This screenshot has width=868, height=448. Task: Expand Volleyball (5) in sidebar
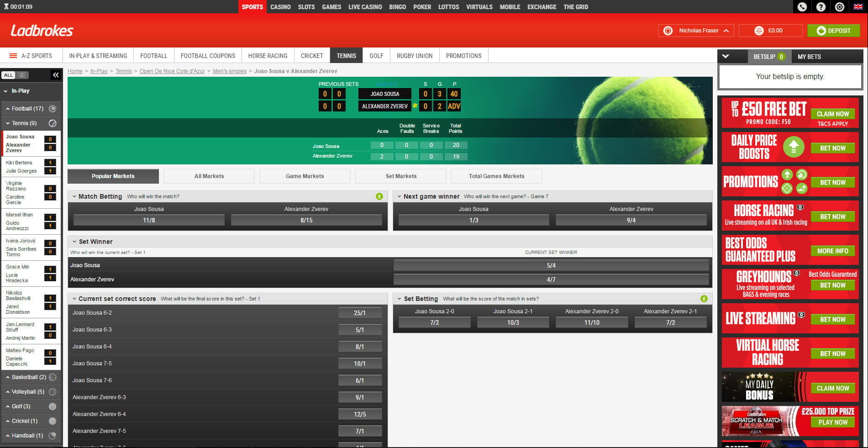click(8, 392)
